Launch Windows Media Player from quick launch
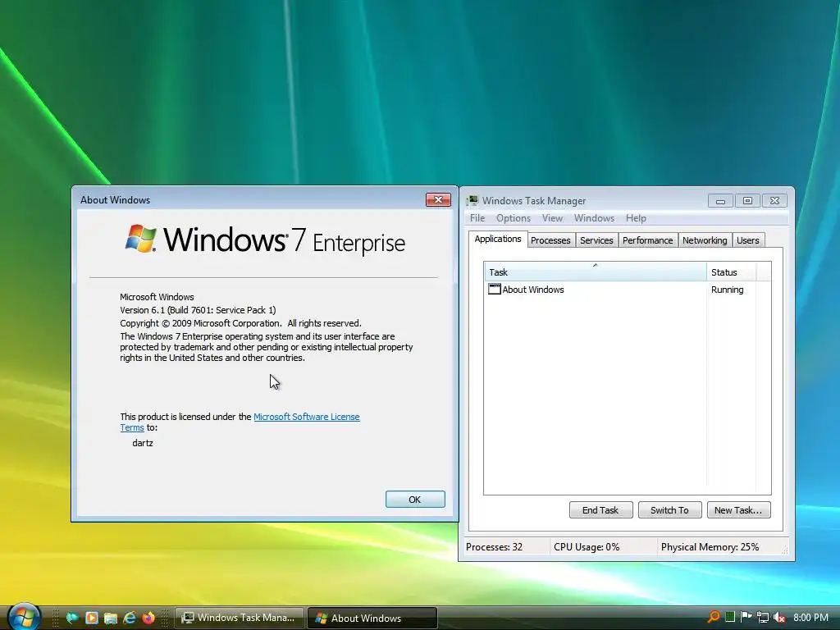 (92, 618)
